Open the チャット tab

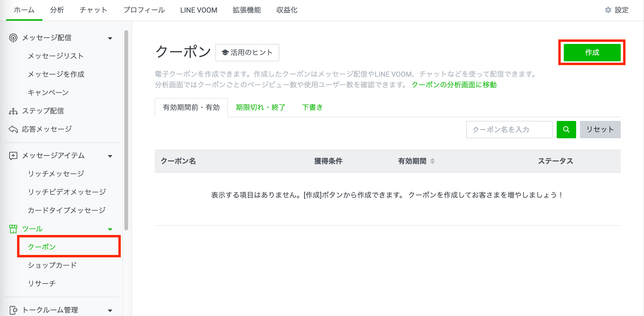(93, 10)
